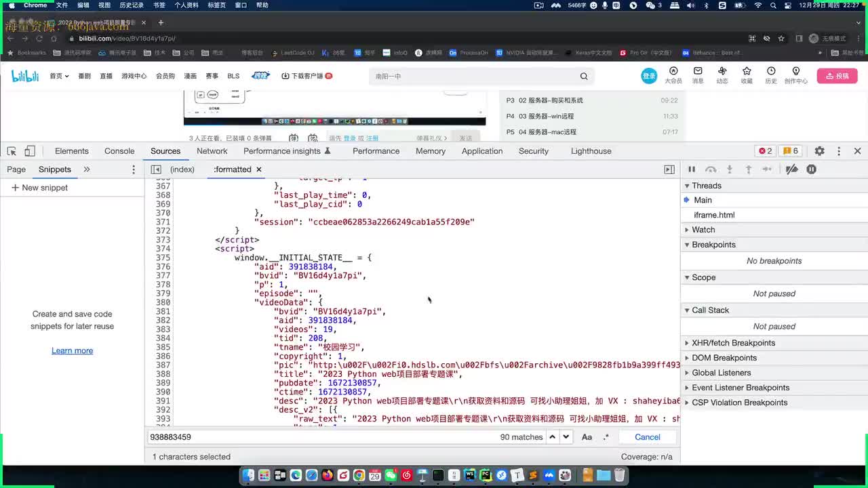Open bilibili 历史 history icon
The height and width of the screenshot is (488, 868).
(771, 75)
